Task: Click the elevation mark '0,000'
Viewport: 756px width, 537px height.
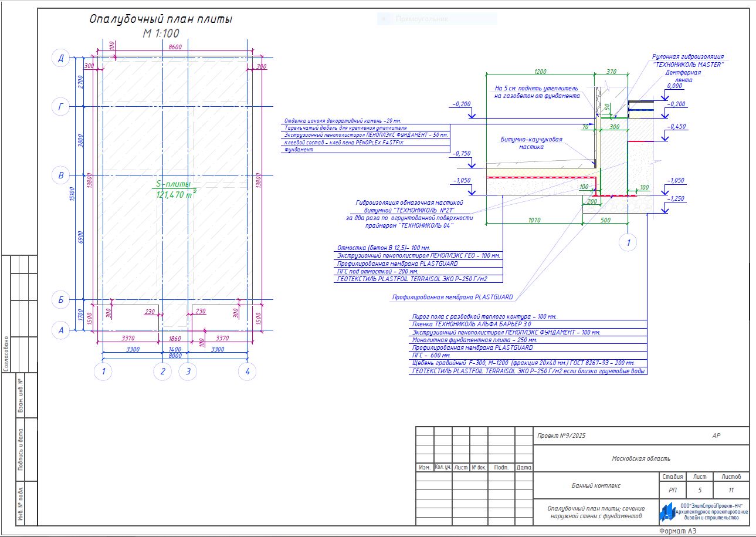Action: click(674, 86)
